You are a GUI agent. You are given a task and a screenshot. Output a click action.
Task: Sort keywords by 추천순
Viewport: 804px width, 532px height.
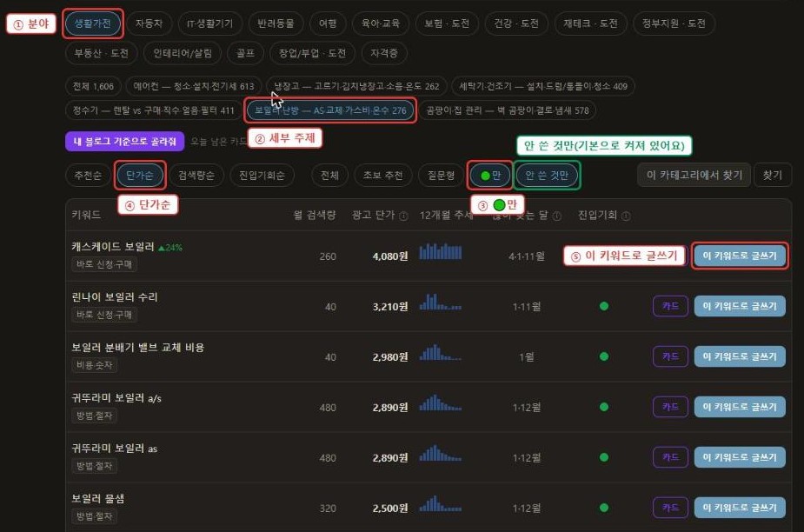tap(88, 176)
